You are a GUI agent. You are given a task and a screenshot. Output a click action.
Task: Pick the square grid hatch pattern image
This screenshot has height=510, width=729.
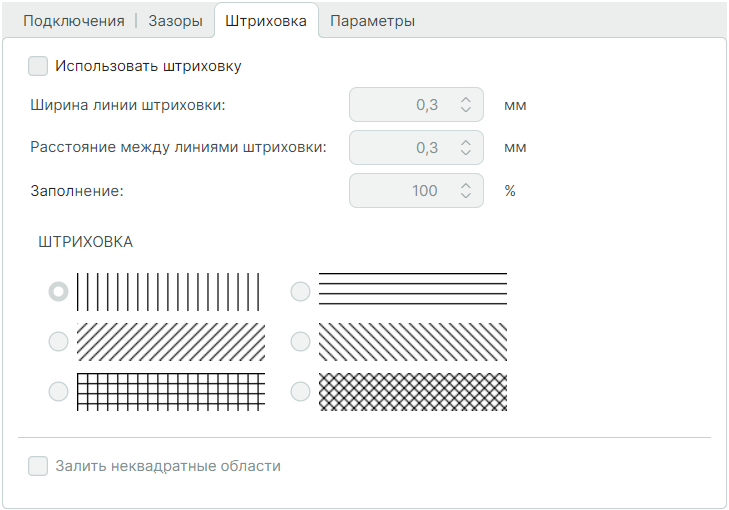(x=170, y=391)
